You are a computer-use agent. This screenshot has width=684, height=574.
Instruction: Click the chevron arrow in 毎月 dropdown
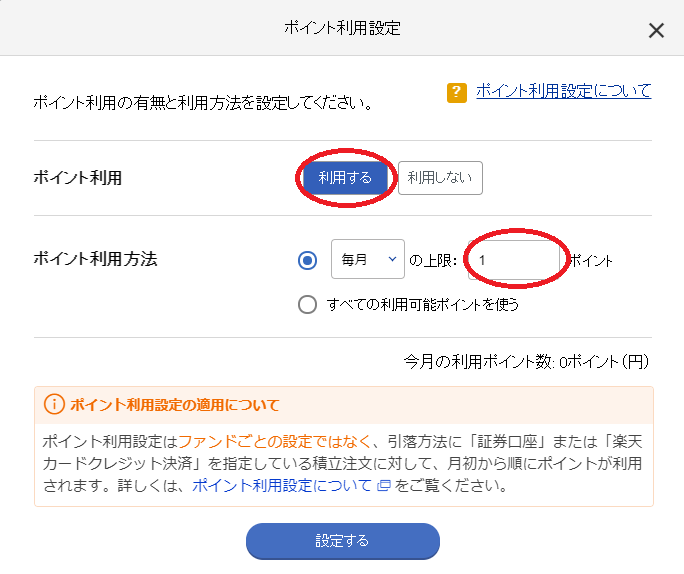(392, 259)
